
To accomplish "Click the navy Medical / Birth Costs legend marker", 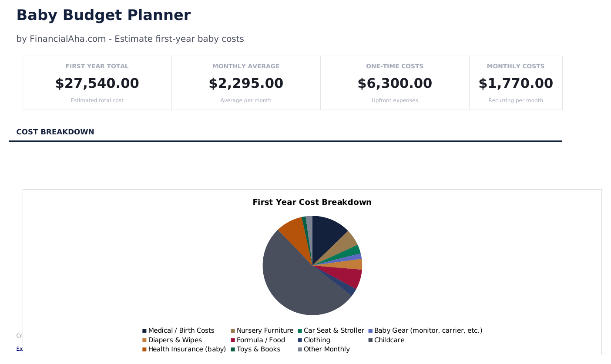I will pyautogui.click(x=145, y=330).
